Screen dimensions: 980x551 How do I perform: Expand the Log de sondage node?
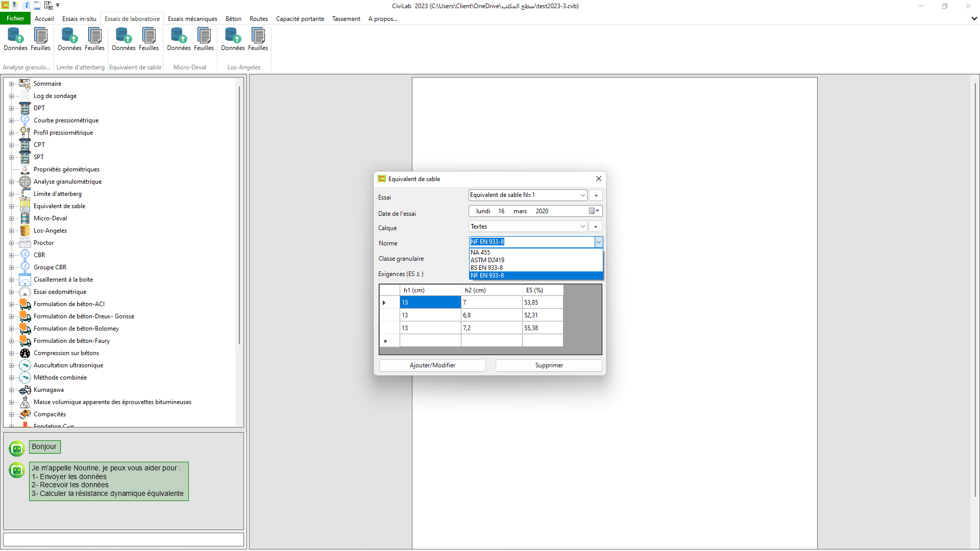pos(11,96)
